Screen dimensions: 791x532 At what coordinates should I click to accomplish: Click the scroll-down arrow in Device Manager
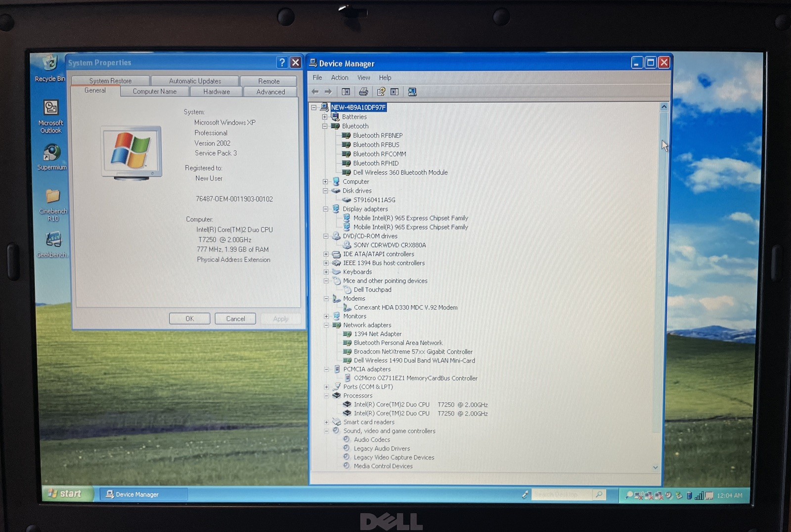pyautogui.click(x=656, y=467)
